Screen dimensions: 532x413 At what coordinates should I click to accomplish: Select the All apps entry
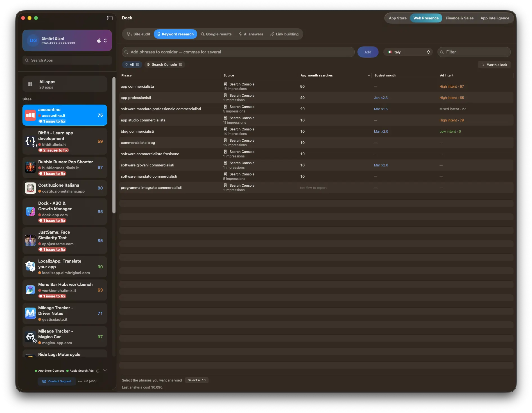[65, 84]
